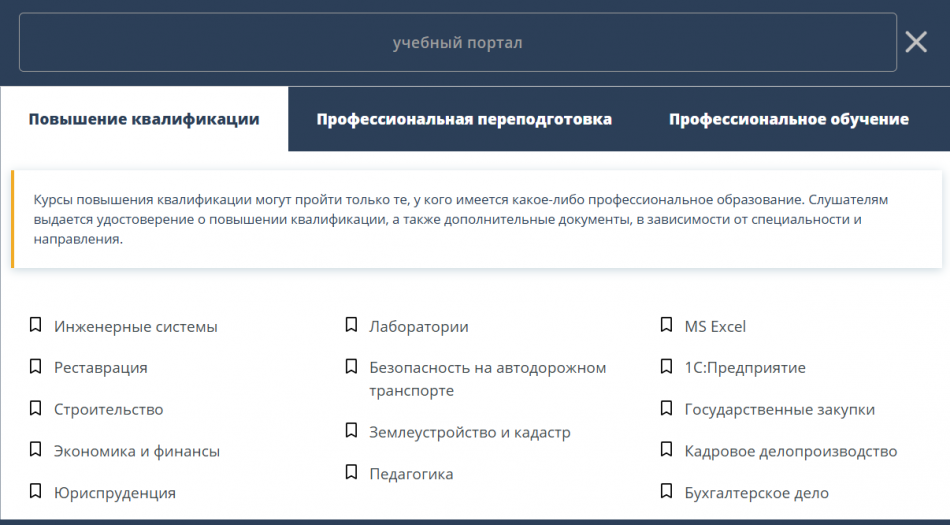Click the bookmark icon beside Реставрация
This screenshot has width=950, height=525.
point(36,366)
